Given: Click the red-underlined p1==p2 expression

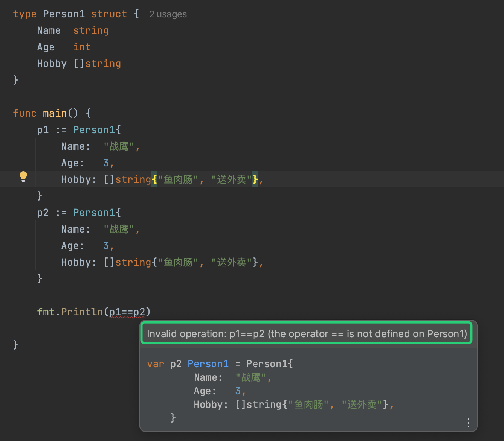Looking at the screenshot, I should (127, 312).
